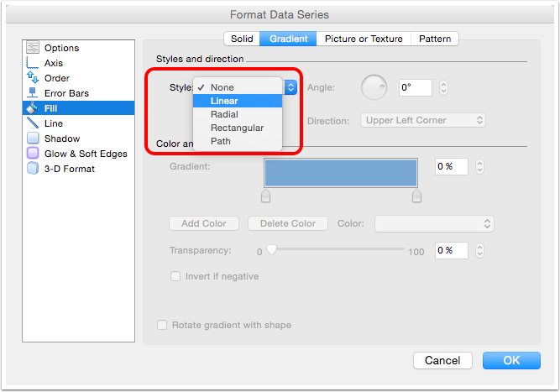The width and height of the screenshot is (560, 392).
Task: Click the Angle degree input field
Action: tap(416, 87)
